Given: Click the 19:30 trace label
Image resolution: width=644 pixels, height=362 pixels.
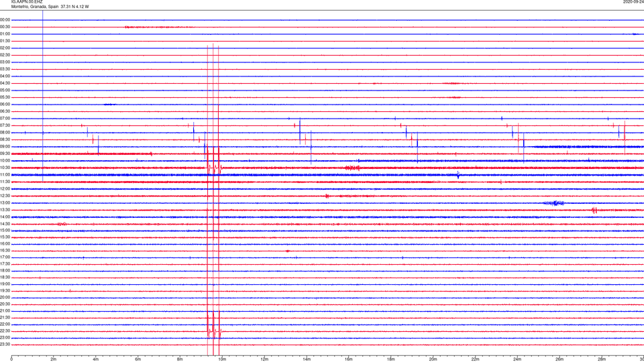Looking at the screenshot, I should coord(5,290).
